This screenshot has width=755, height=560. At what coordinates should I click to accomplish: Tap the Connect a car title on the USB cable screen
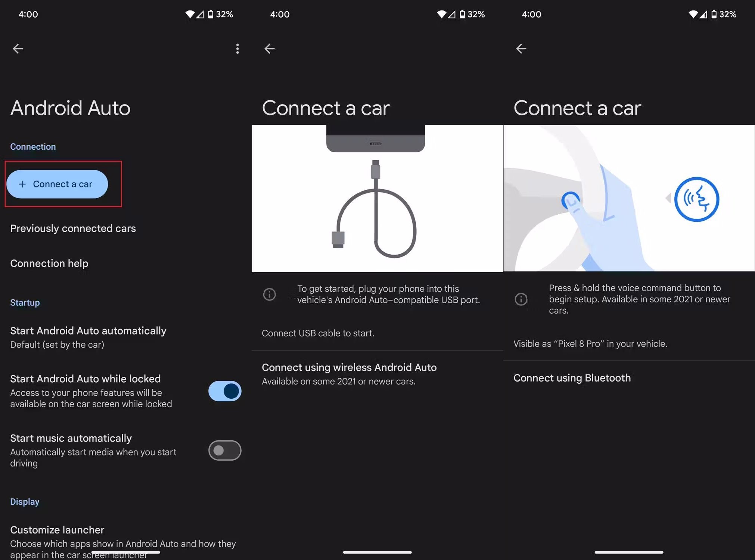(326, 108)
